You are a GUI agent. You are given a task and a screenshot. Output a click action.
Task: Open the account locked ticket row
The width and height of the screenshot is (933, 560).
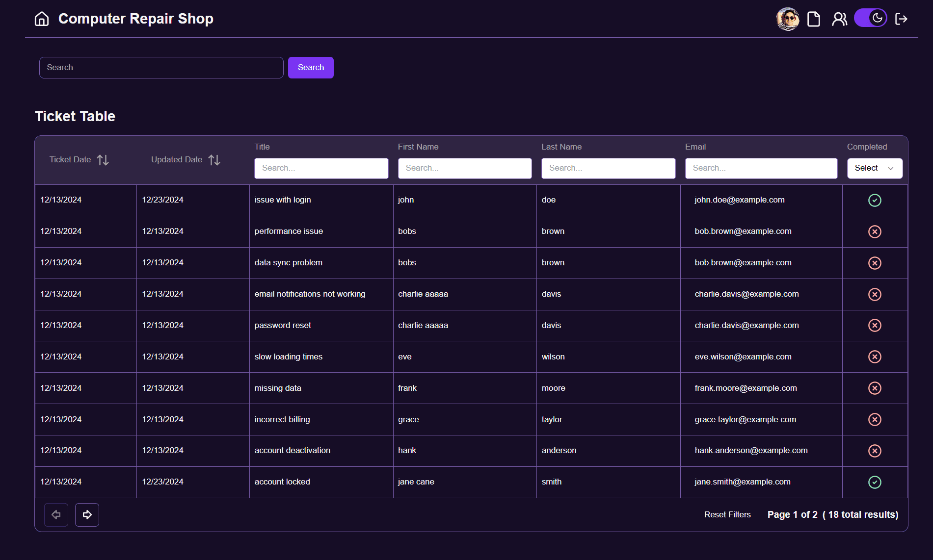(282, 482)
